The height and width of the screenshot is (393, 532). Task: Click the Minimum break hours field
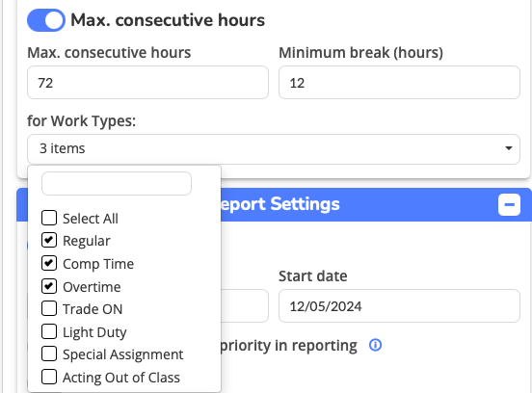click(x=399, y=83)
